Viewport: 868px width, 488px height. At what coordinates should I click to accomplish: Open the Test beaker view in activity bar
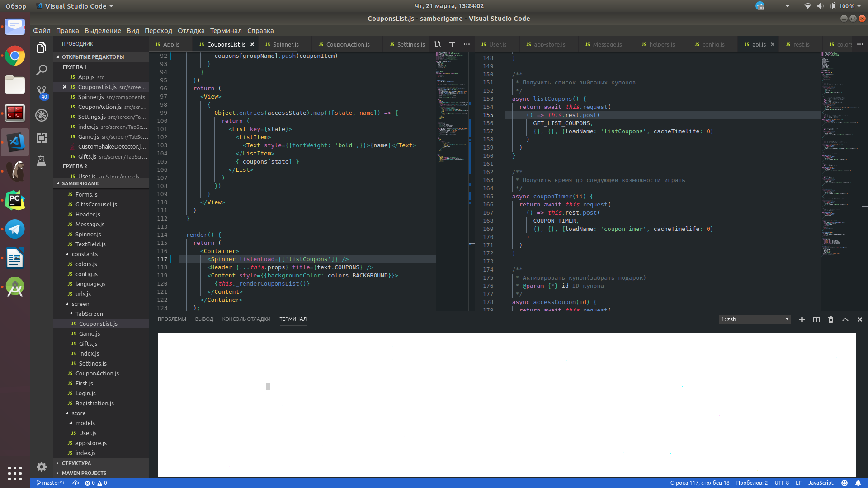(42, 160)
